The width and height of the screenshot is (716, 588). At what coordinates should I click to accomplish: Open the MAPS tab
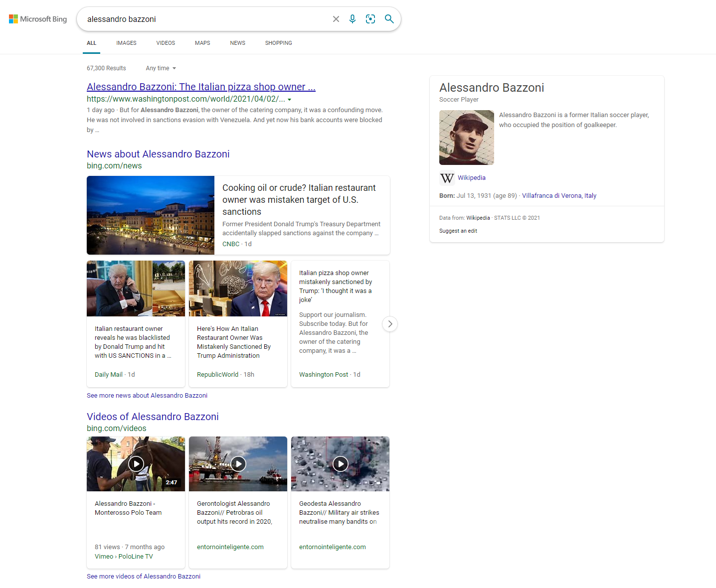[x=202, y=43]
